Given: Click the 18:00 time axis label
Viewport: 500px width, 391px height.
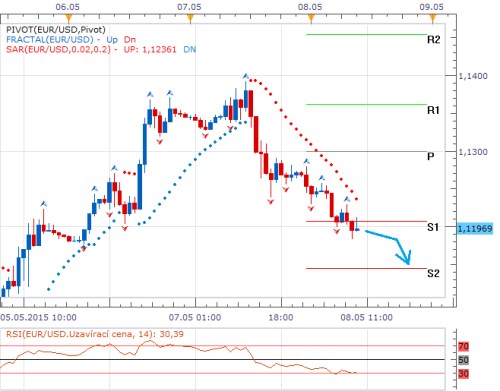Looking at the screenshot, I should click(x=281, y=317).
